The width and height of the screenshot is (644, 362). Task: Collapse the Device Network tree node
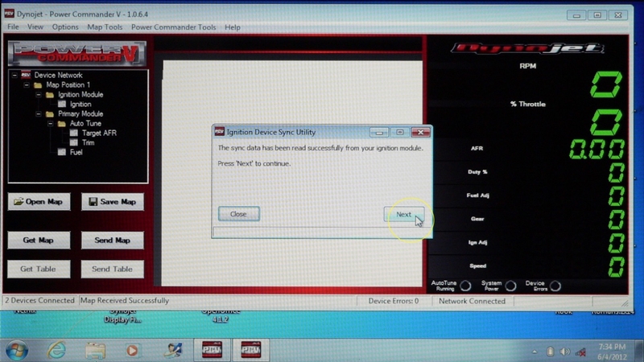[14, 76]
